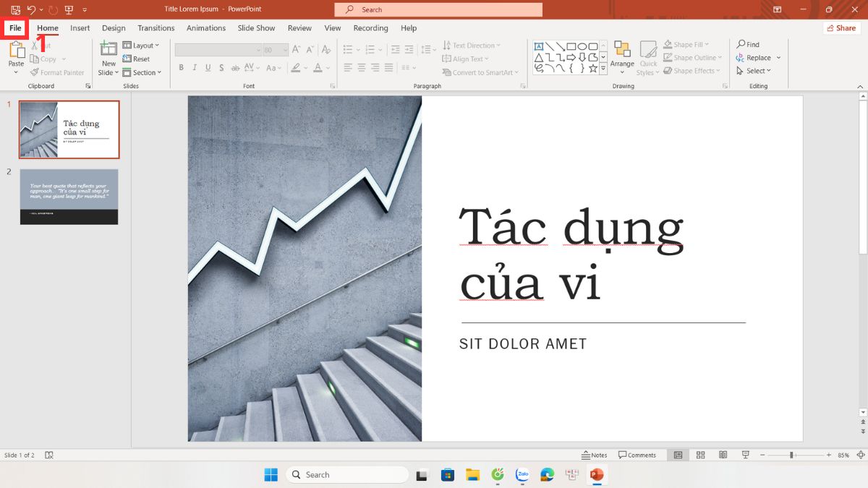Toggle Underline formatting
Screen dimensions: 868x488
coord(208,68)
